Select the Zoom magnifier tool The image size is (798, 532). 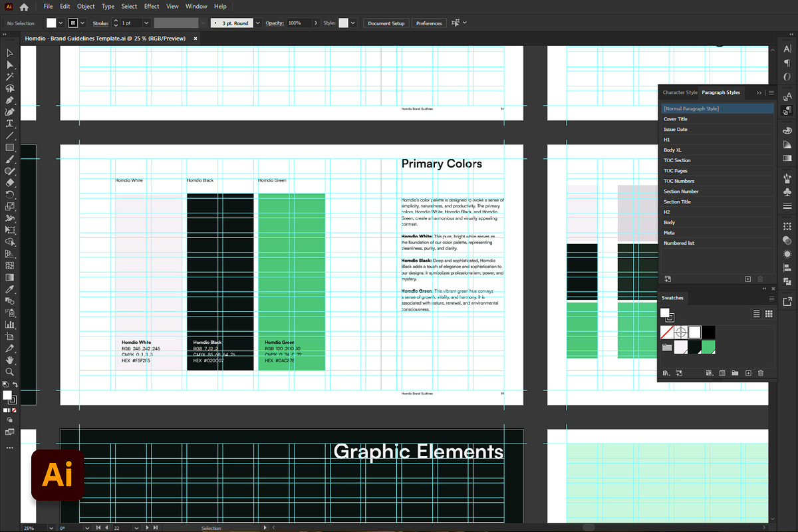click(10, 372)
